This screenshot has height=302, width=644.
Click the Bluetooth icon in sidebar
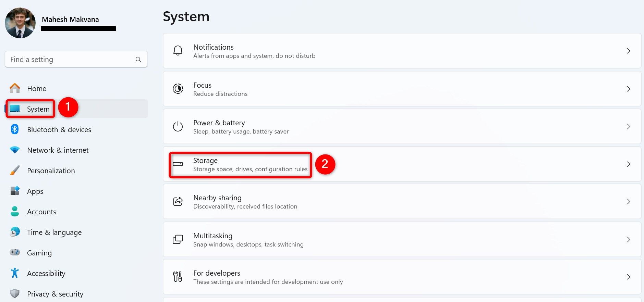pyautogui.click(x=15, y=129)
